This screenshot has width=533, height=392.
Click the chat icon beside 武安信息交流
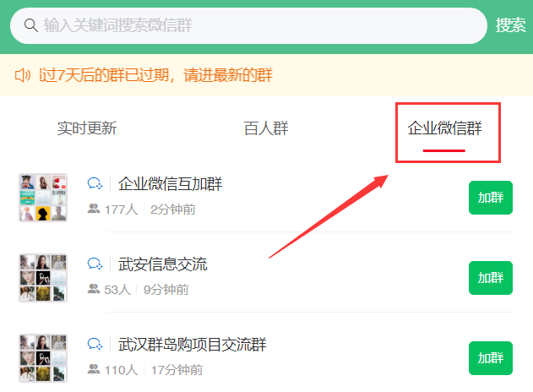(95, 264)
